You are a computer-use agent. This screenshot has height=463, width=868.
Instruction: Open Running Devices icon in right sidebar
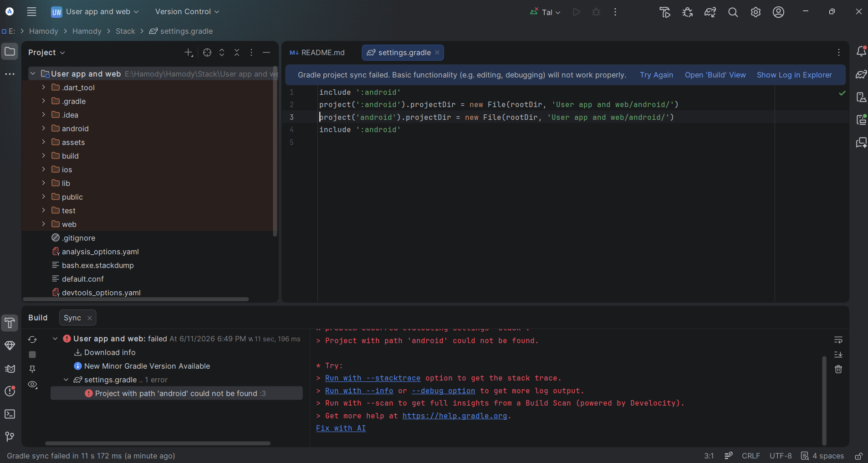[861, 120]
